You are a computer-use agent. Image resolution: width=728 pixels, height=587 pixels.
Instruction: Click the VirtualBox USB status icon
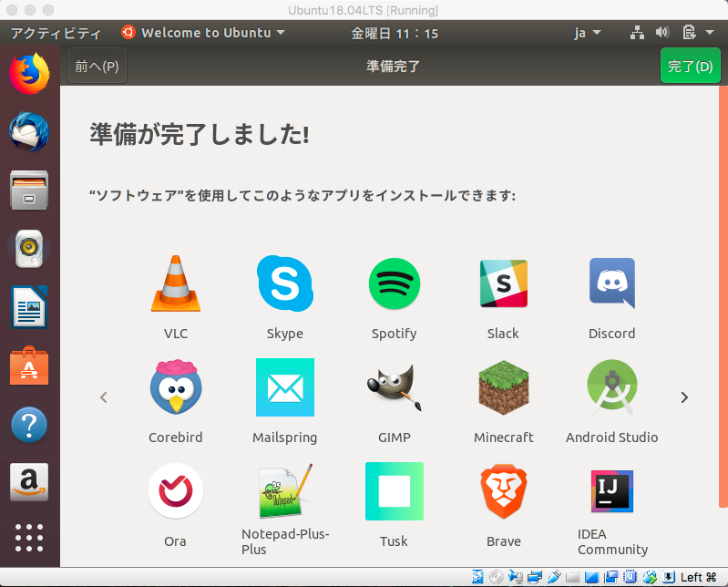tap(554, 577)
